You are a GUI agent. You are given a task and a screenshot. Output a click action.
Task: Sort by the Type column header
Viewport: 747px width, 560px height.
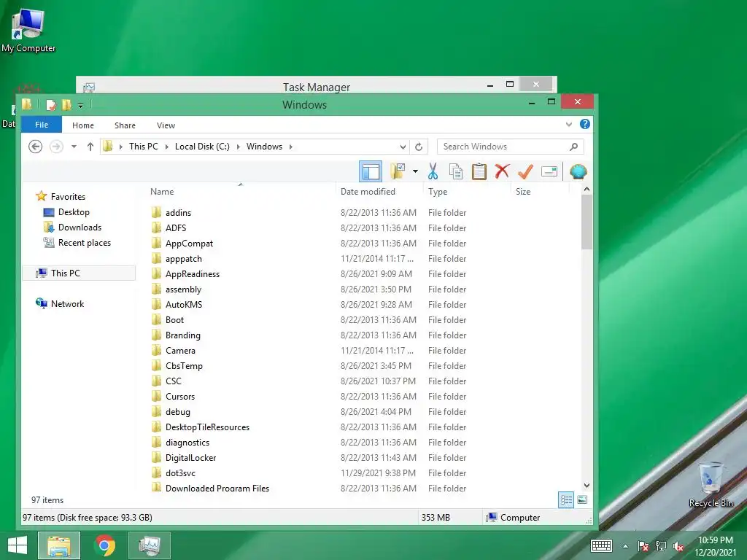tap(466, 192)
